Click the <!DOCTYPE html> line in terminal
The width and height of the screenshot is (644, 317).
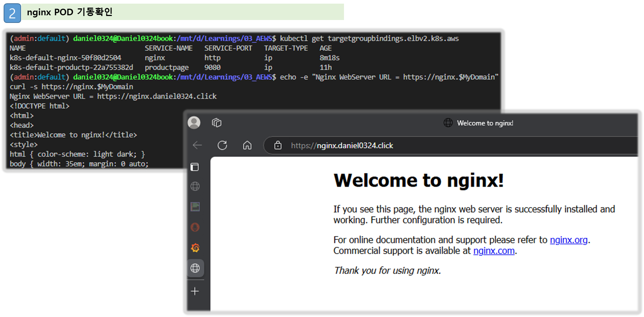click(40, 106)
